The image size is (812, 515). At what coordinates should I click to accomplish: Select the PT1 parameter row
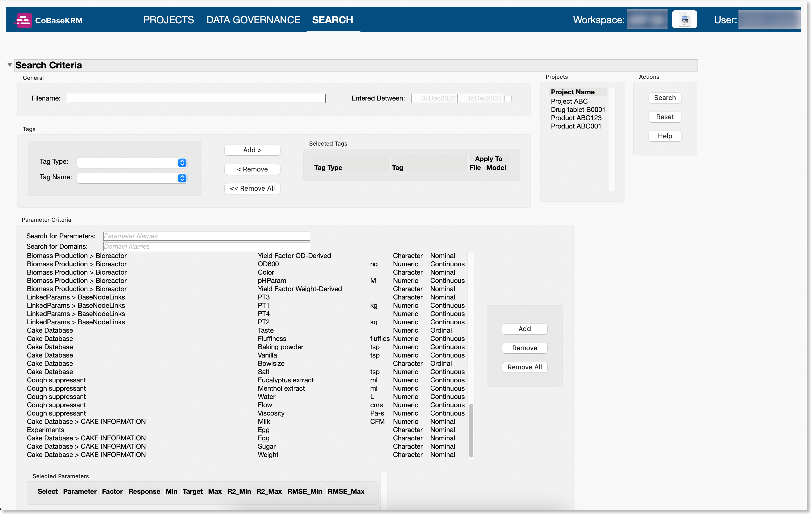tap(246, 305)
